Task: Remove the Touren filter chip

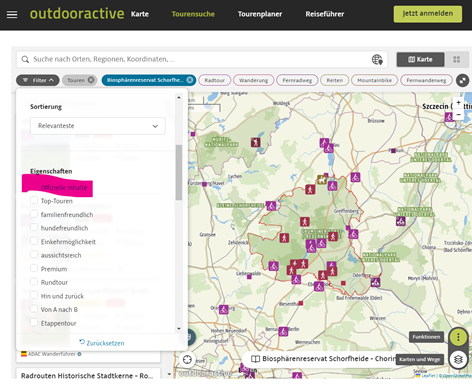Action: 91,80
